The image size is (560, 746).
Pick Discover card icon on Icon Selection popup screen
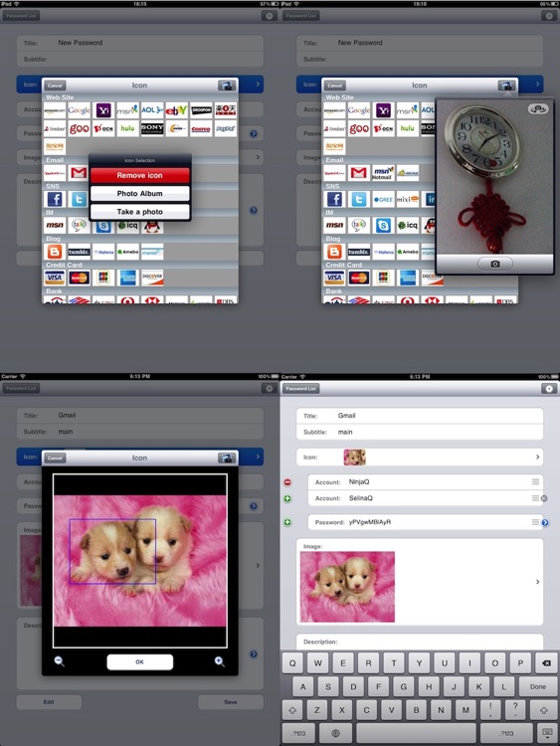152,278
